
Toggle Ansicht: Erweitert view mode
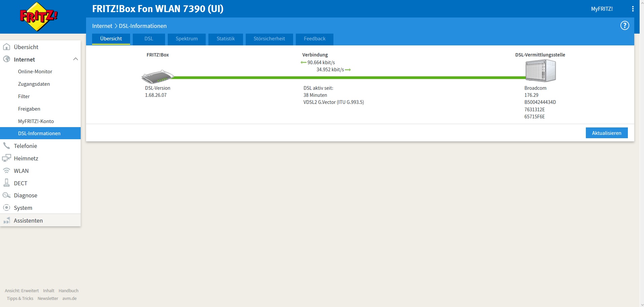pos(22,291)
